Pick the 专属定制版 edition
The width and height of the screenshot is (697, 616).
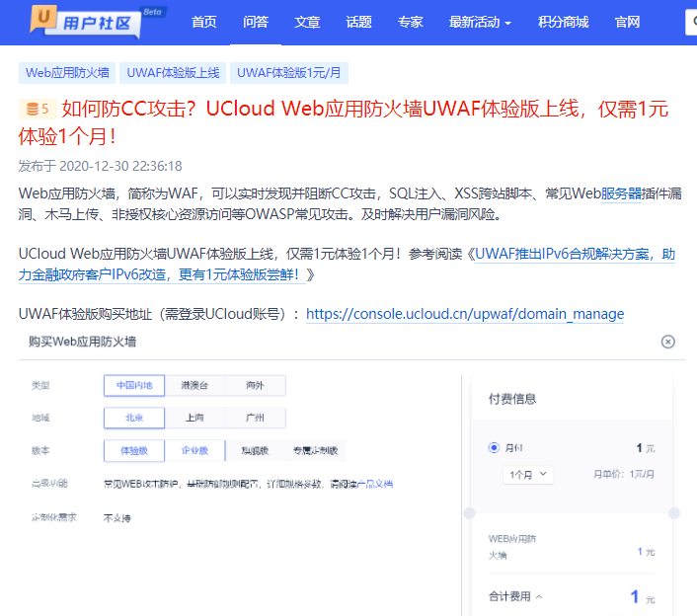315,451
